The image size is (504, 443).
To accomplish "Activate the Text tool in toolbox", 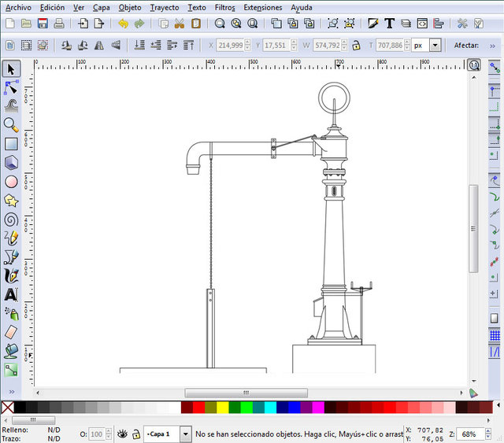I will 11,295.
